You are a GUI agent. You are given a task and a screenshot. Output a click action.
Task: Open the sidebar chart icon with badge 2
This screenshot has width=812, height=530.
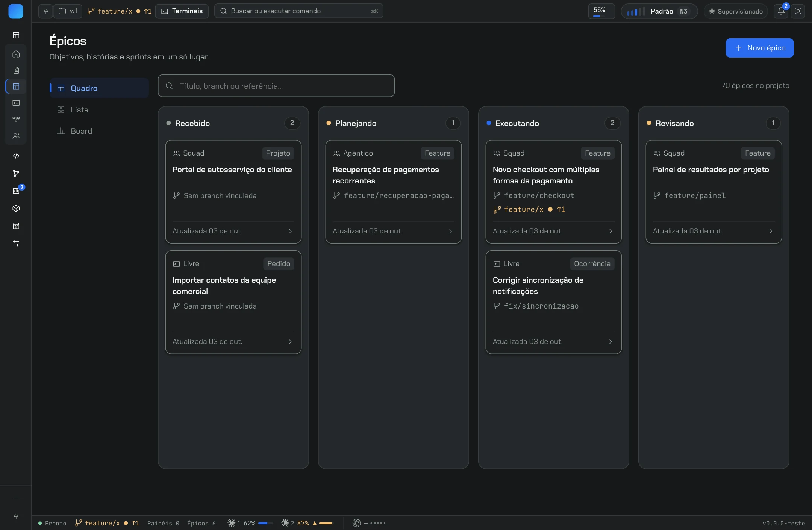16,191
